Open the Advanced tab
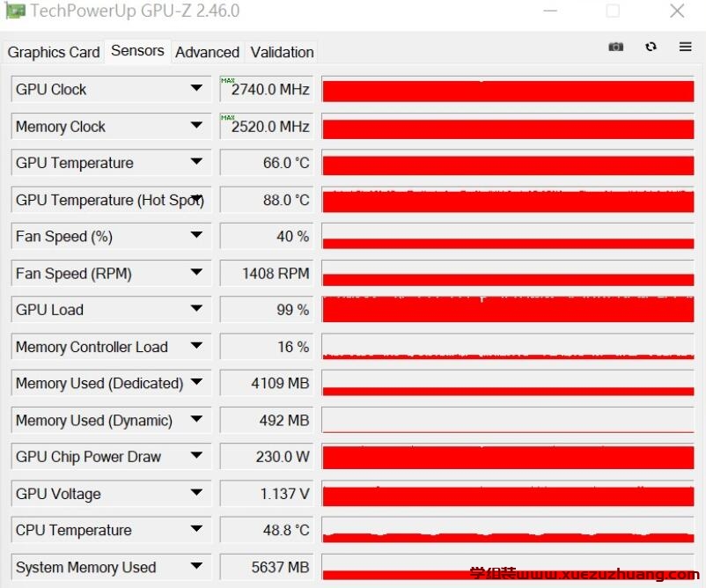The width and height of the screenshot is (706, 588). click(207, 52)
